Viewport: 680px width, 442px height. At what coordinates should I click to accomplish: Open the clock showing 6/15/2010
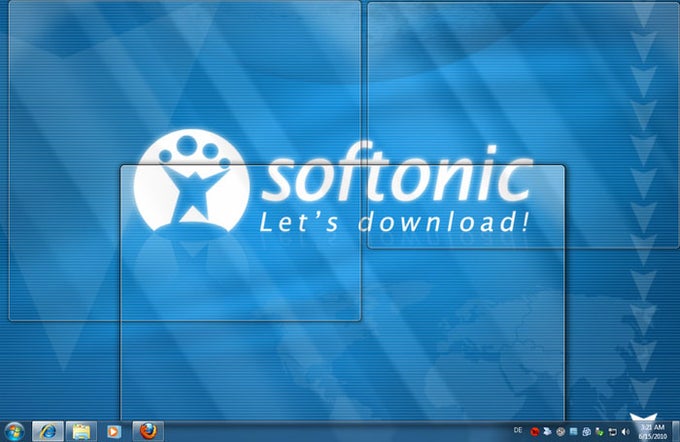tap(653, 432)
